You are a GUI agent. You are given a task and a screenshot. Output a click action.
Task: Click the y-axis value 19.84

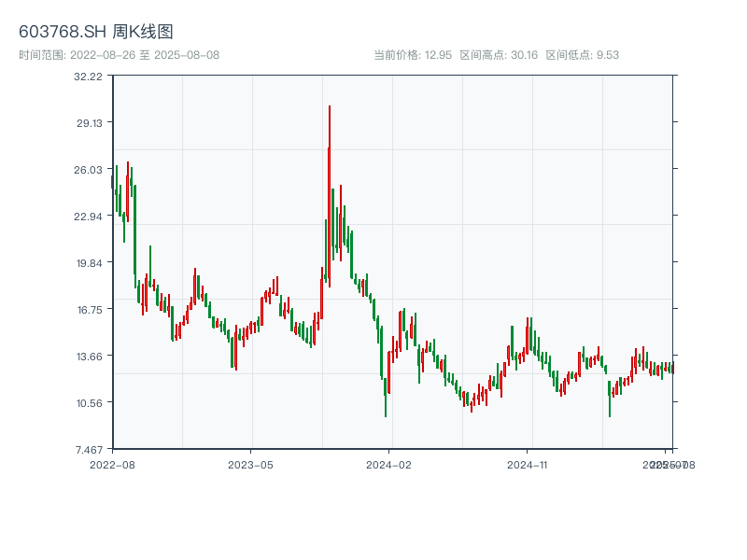90,263
